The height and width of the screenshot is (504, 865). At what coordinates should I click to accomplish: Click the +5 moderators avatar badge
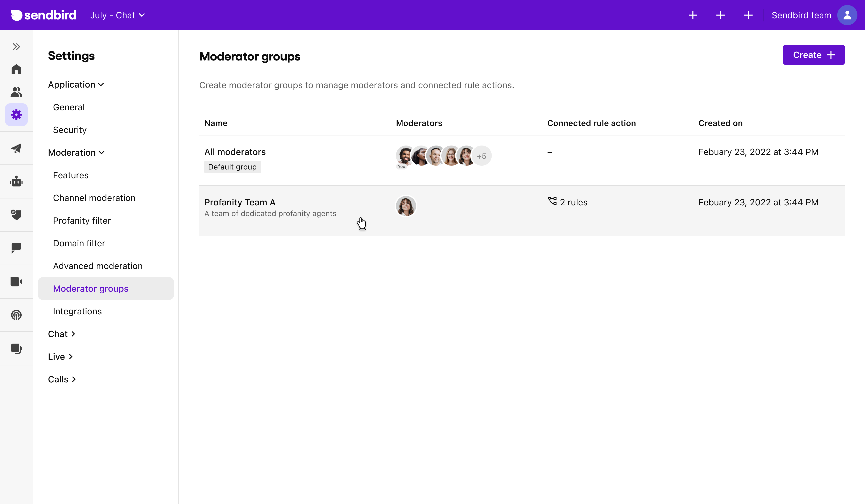point(482,156)
